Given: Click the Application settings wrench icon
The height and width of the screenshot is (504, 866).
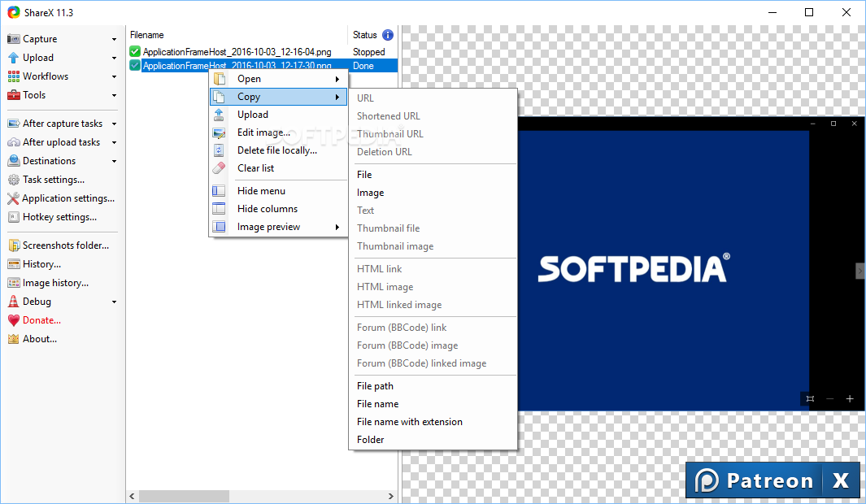Looking at the screenshot, I should [x=13, y=198].
